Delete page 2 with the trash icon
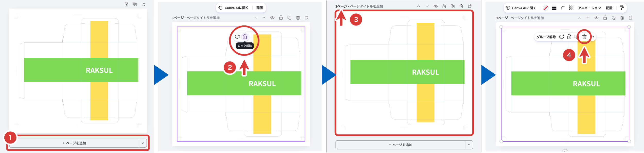The height and width of the screenshot is (153, 644). click(x=461, y=6)
